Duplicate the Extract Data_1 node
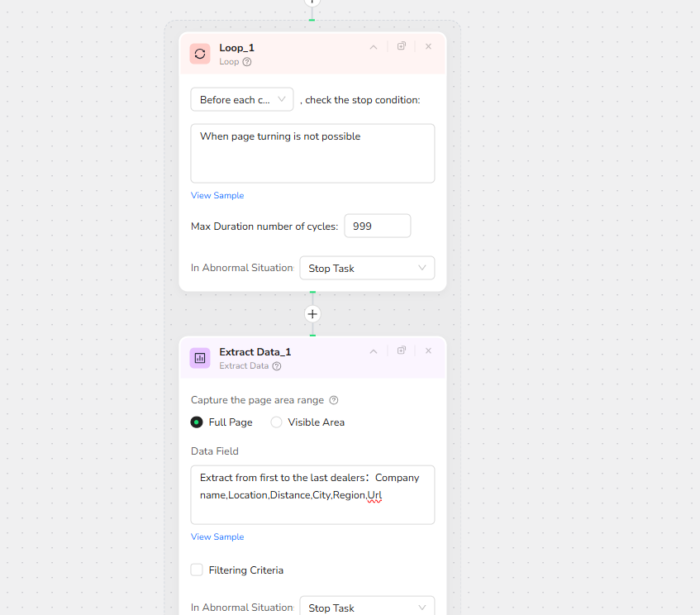The image size is (700, 615). pyautogui.click(x=402, y=350)
